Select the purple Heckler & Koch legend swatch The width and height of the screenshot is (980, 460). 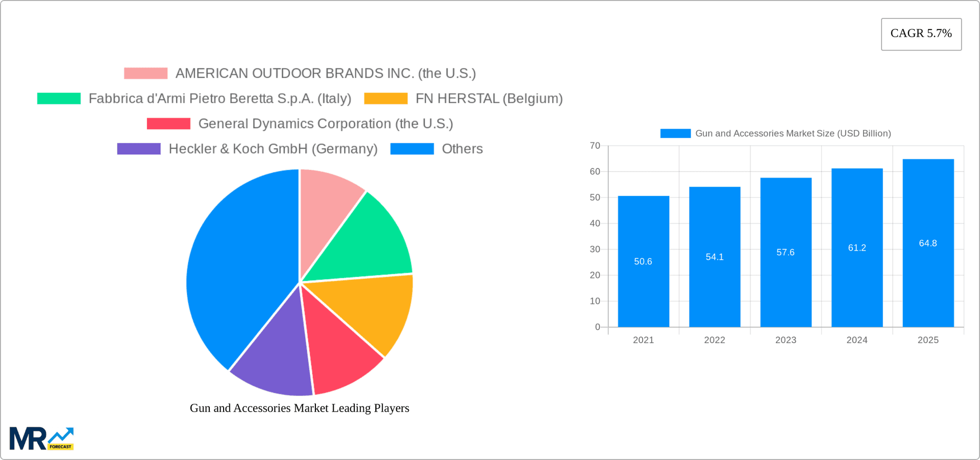tap(139, 149)
